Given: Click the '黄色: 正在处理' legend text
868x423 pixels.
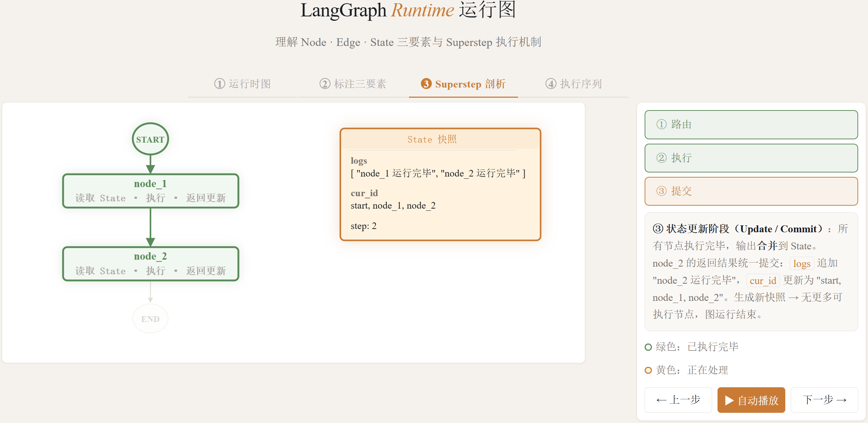Looking at the screenshot, I should (x=692, y=370).
